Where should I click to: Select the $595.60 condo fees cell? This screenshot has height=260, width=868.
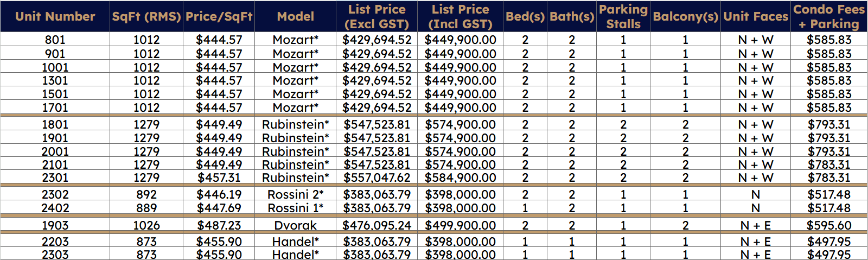[x=829, y=225]
